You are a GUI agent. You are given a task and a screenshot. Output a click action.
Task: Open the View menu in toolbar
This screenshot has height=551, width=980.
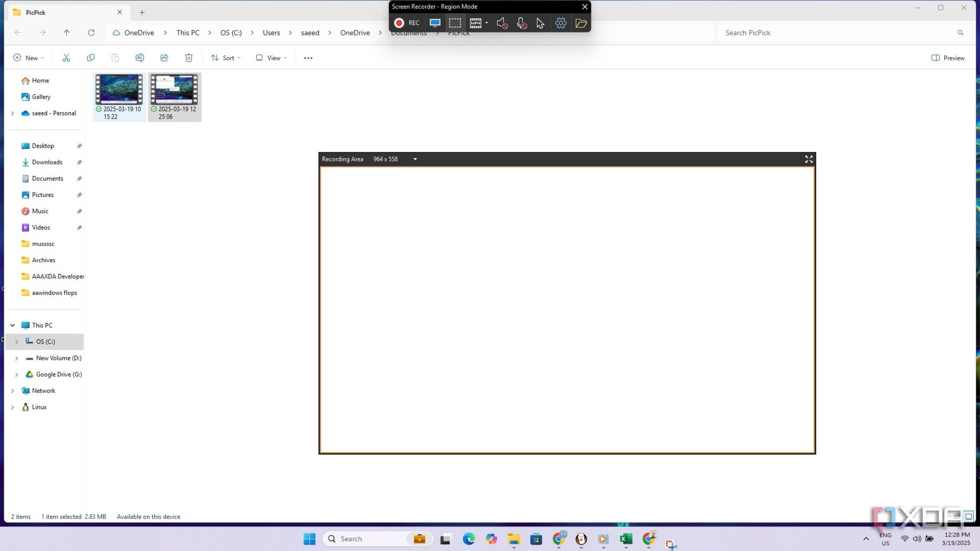coord(271,58)
